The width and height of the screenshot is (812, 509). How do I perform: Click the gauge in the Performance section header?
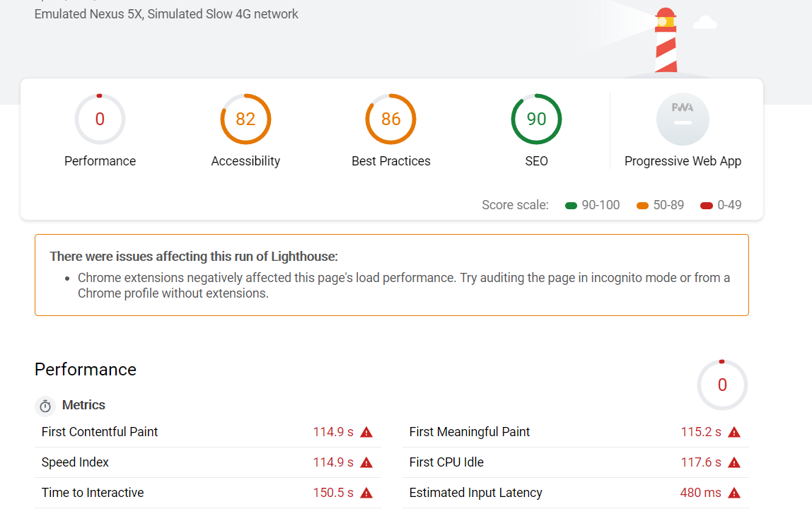[x=721, y=385]
